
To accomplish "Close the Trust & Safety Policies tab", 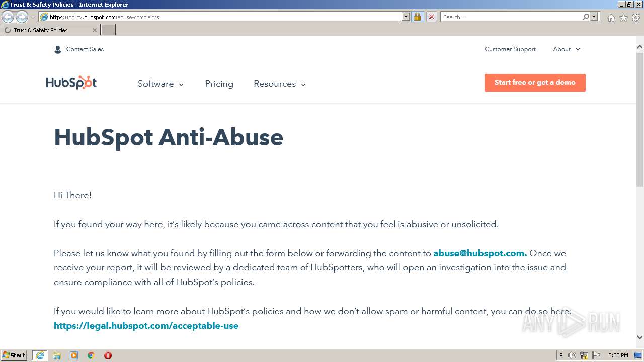I will [x=94, y=30].
